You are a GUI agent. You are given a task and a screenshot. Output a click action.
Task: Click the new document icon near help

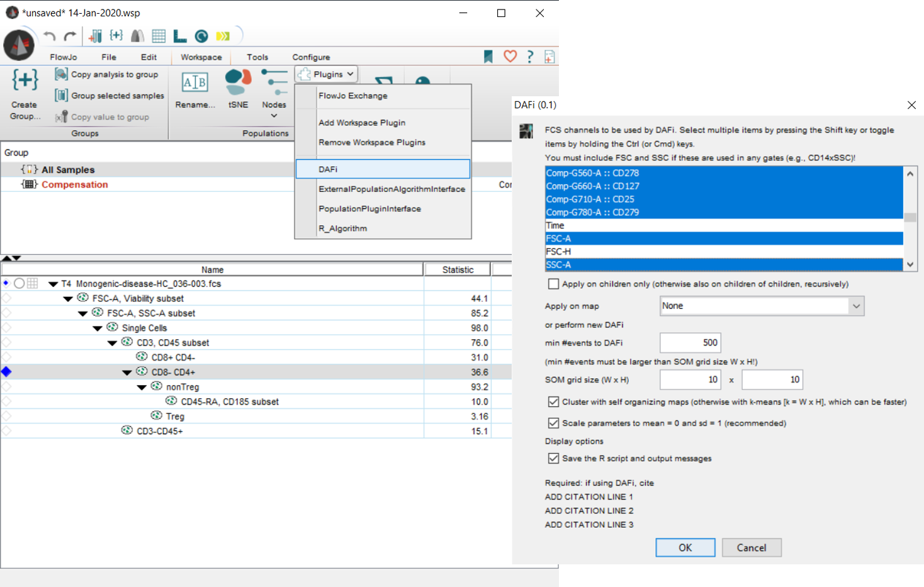549,57
